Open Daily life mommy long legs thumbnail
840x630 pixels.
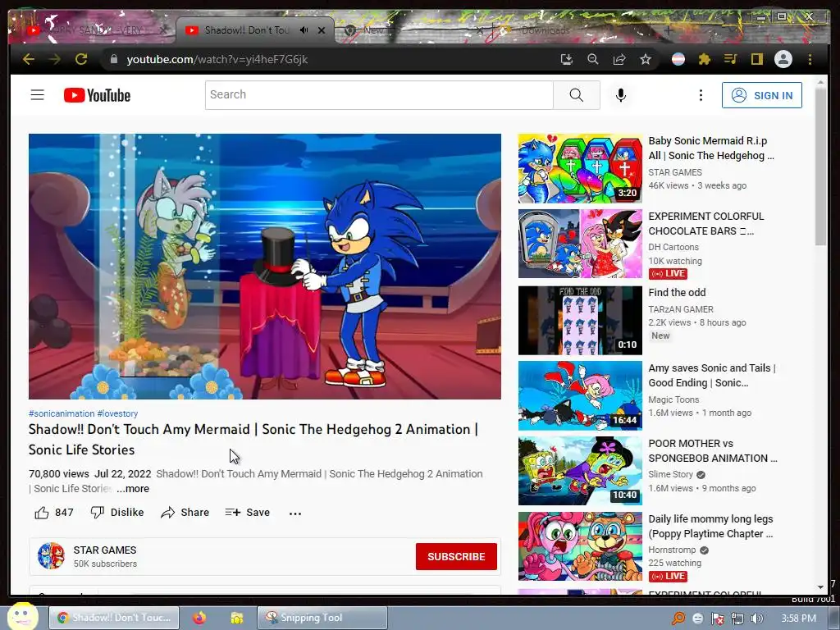click(x=580, y=546)
